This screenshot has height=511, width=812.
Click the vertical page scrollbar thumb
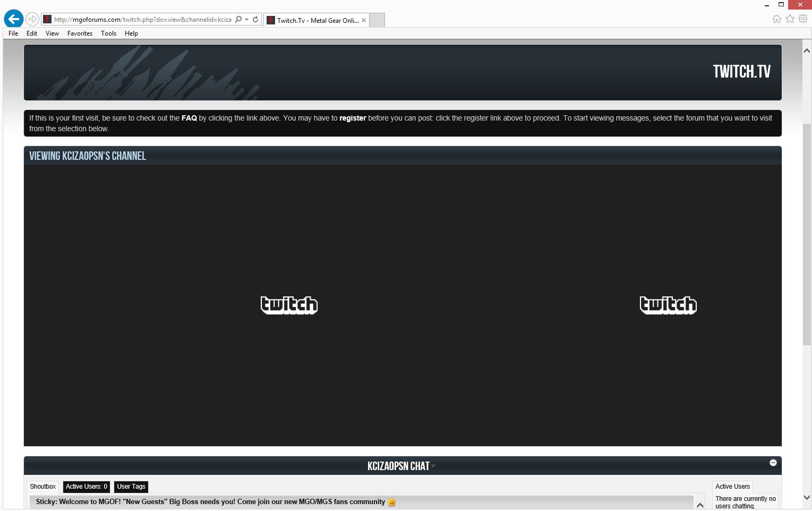[807, 234]
